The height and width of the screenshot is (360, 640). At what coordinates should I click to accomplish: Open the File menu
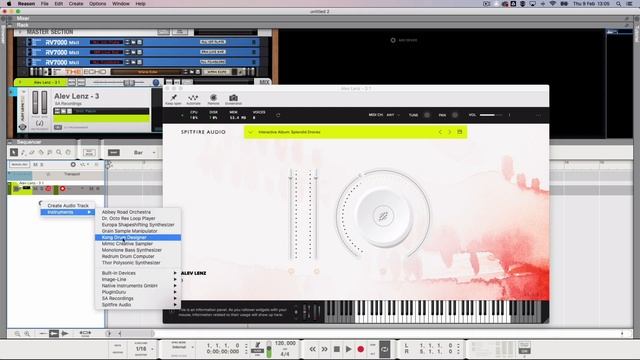pos(44,4)
